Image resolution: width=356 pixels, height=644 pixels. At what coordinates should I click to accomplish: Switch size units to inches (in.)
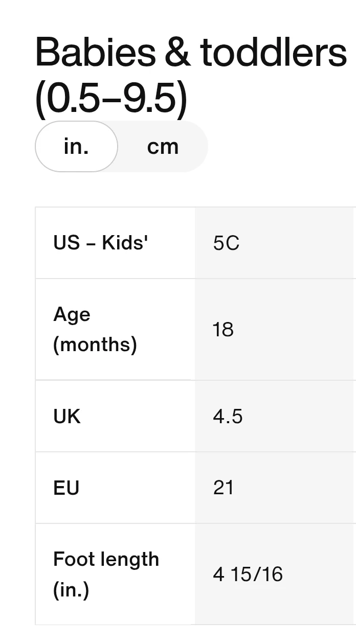(x=76, y=147)
